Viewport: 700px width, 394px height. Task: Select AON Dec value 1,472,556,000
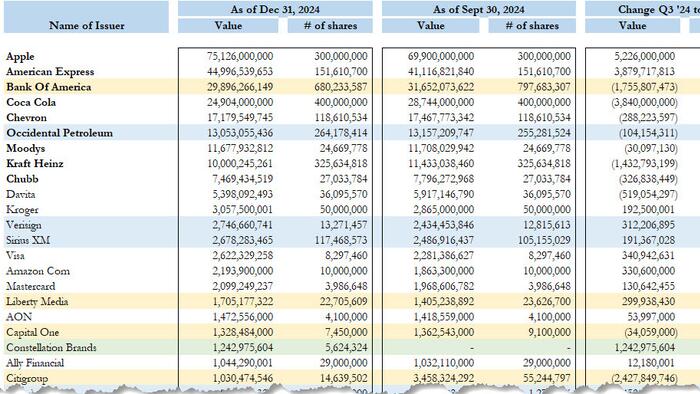[x=242, y=317]
